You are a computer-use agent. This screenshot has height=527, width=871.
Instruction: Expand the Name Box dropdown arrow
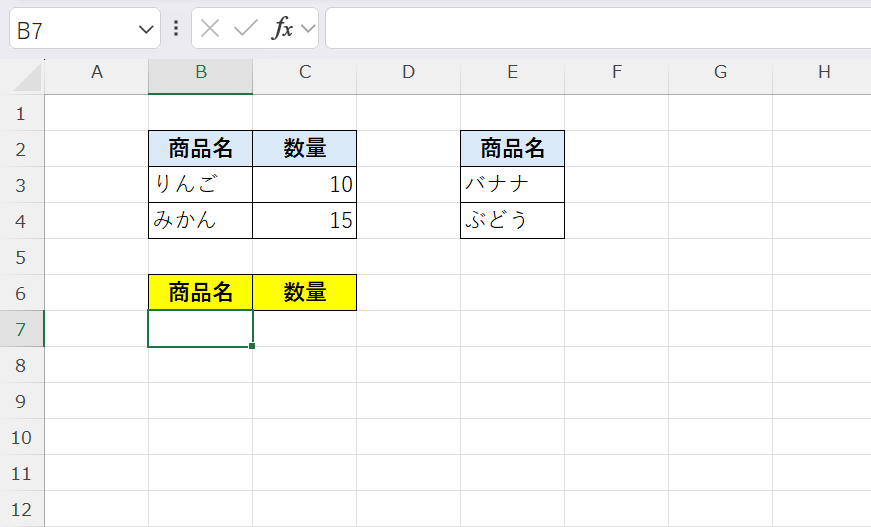[145, 30]
